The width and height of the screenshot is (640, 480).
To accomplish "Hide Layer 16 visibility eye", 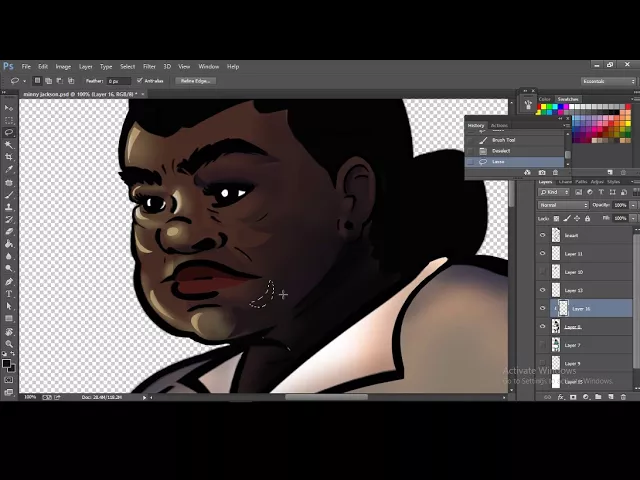I will (x=542, y=309).
